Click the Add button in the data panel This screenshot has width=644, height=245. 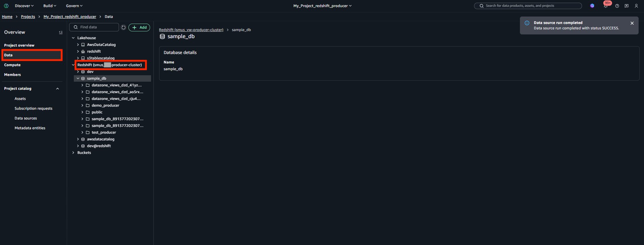pyautogui.click(x=139, y=27)
